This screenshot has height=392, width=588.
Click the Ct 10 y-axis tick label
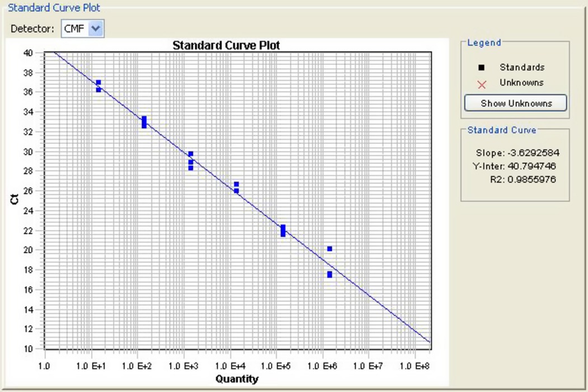coord(28,348)
